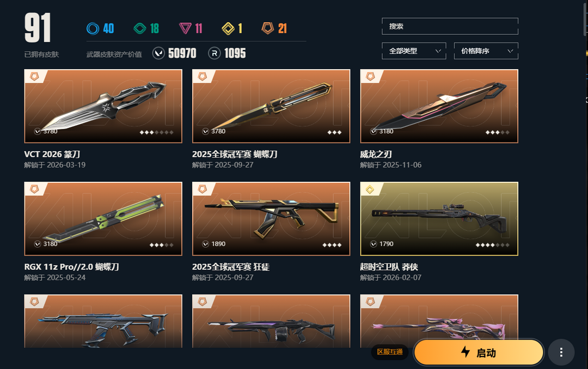Select the 超时空卫队 莽侠 shotgun card

439,219
